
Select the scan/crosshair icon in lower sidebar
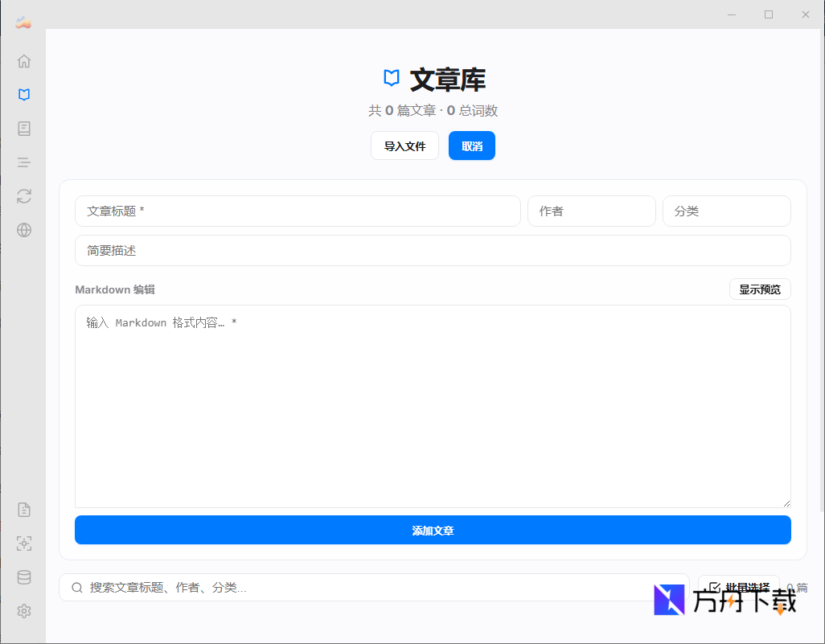[23, 543]
